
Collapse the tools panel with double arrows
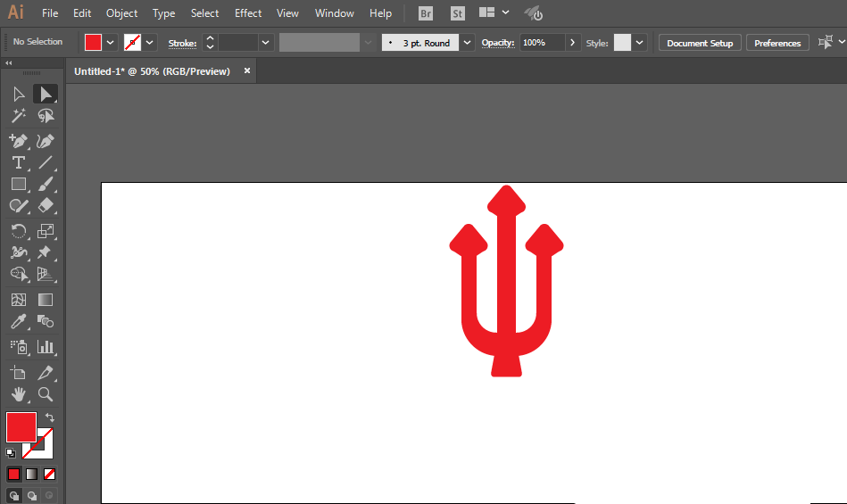click(x=9, y=63)
